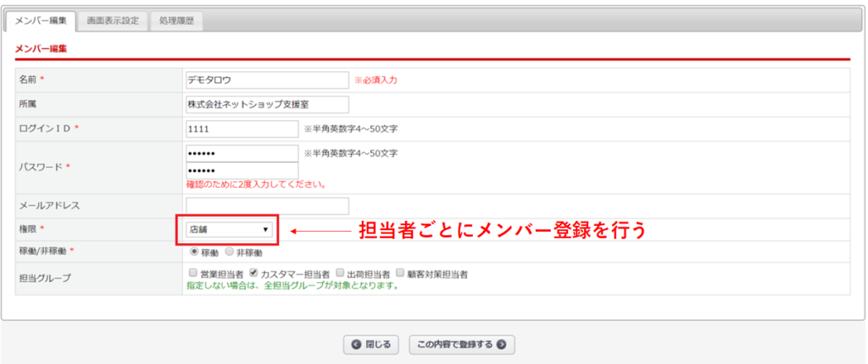The width and height of the screenshot is (868, 364).
Task: Click the 閉じる button
Action: tap(371, 345)
